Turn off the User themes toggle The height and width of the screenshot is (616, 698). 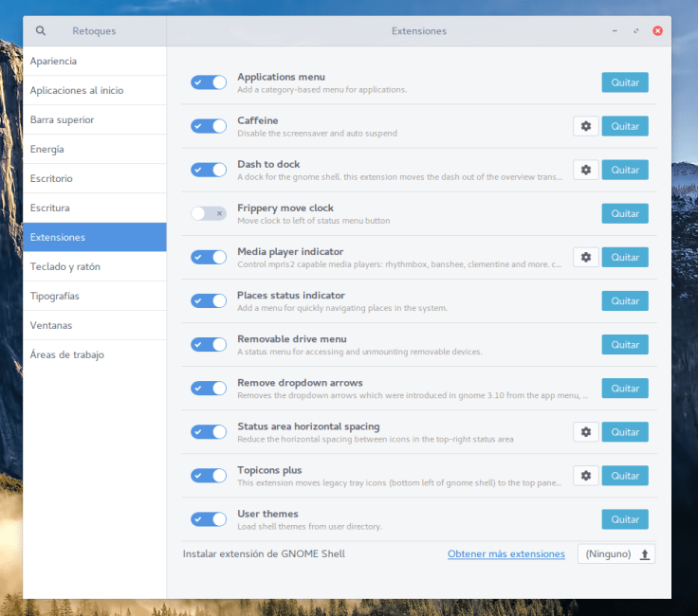pyautogui.click(x=209, y=518)
